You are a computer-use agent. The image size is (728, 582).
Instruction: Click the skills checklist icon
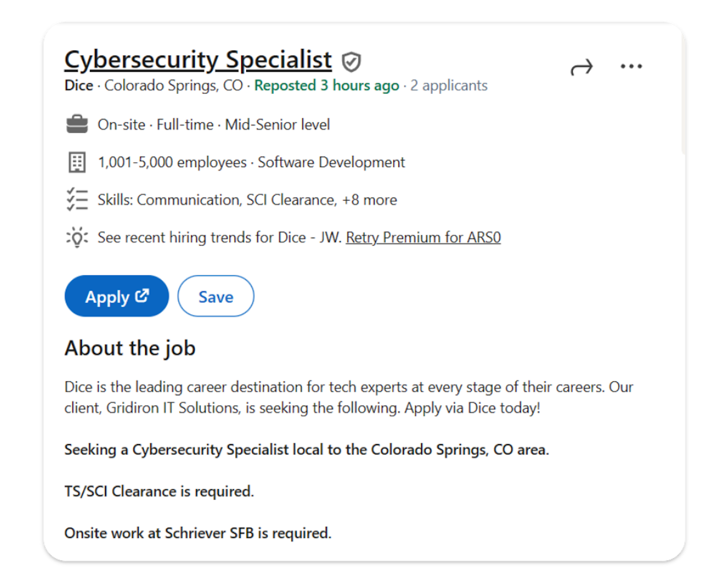tap(77, 200)
